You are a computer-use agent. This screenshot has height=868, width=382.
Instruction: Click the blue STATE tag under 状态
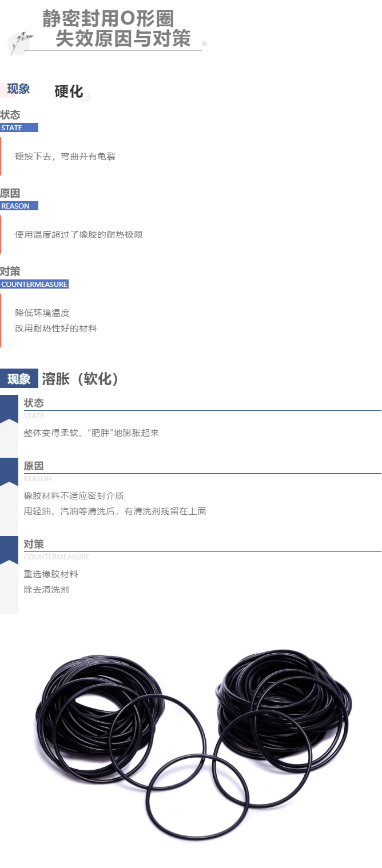(x=19, y=127)
